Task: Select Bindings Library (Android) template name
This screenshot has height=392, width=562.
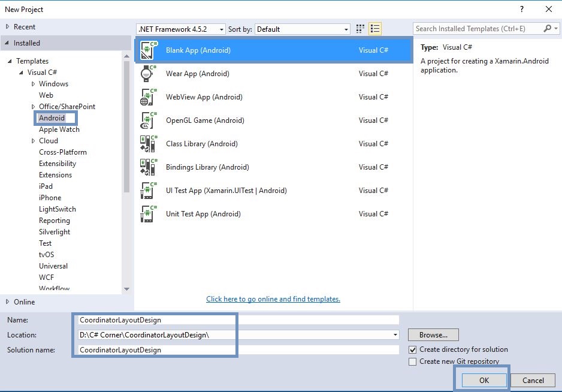Action: coord(207,167)
